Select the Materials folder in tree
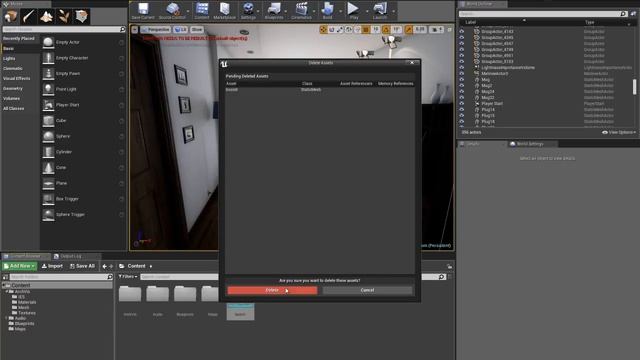Screen dimensions: 640x360 pyautogui.click(x=24, y=302)
